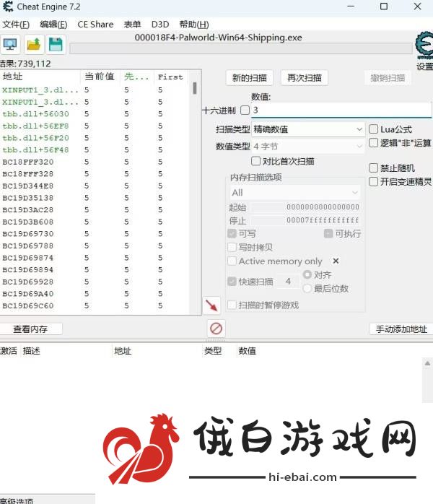Screen dimensions: 433x504
Task: Click the 手动添加地址 button
Action: coord(401,329)
